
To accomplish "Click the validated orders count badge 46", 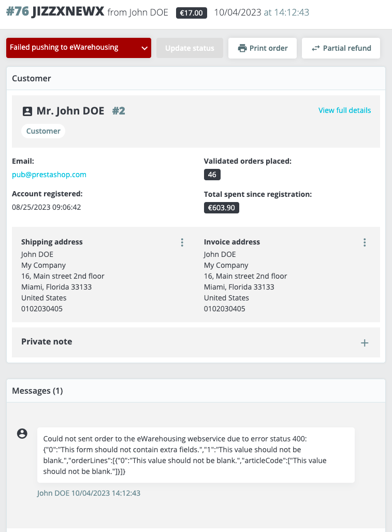I will coord(212,175).
